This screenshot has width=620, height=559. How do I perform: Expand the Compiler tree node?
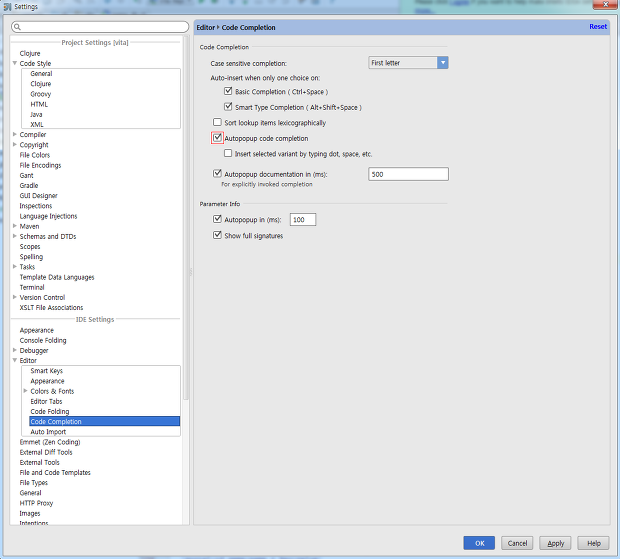click(x=15, y=134)
